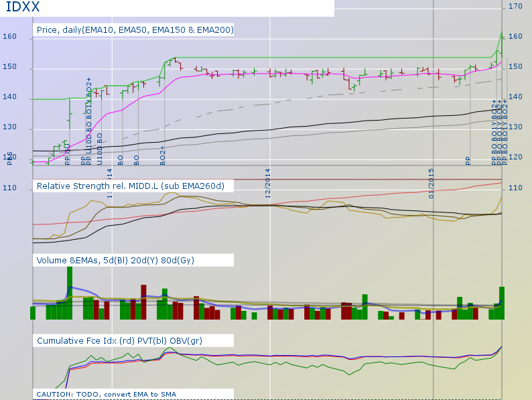Viewport: 532px width, 400px height.
Task: Click the 01/2015 date marker
Action: pyautogui.click(x=431, y=183)
